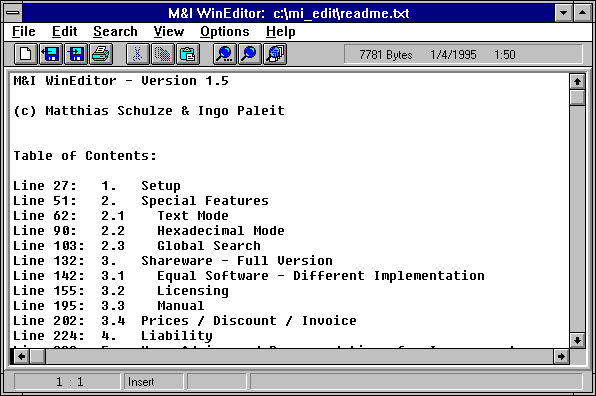Image resolution: width=596 pixels, height=396 pixels.
Task: Click the Global Search multi-file icon
Action: (275, 54)
